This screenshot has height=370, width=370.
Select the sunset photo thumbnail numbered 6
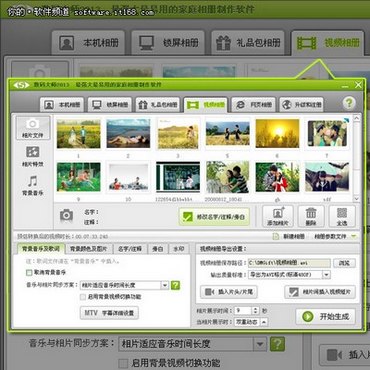277,133
